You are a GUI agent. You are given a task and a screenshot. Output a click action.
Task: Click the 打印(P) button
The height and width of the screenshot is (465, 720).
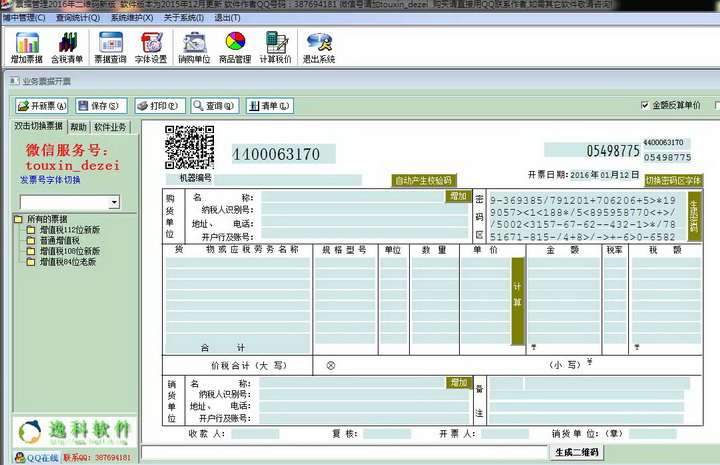(160, 106)
